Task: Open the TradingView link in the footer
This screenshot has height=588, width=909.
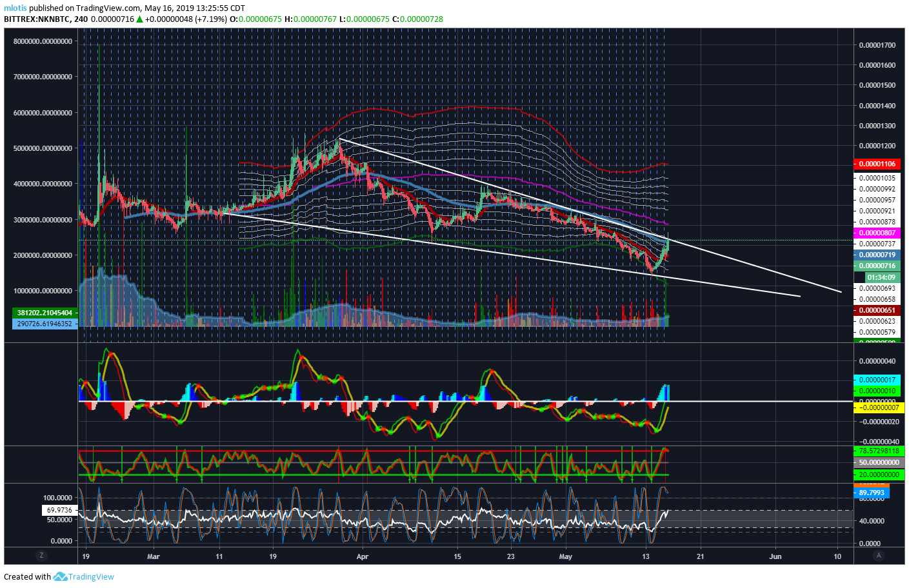Action: 91,576
